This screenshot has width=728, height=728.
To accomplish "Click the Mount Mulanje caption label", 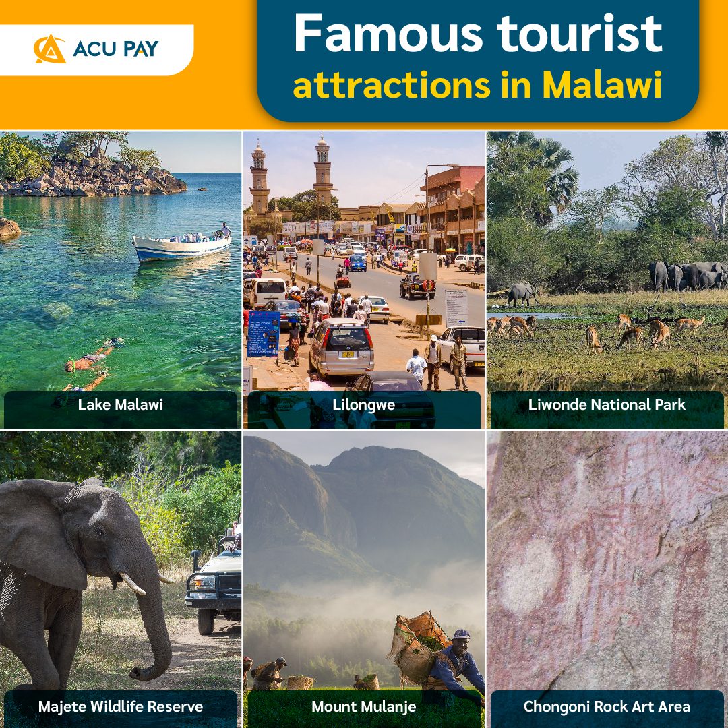I will click(x=364, y=706).
